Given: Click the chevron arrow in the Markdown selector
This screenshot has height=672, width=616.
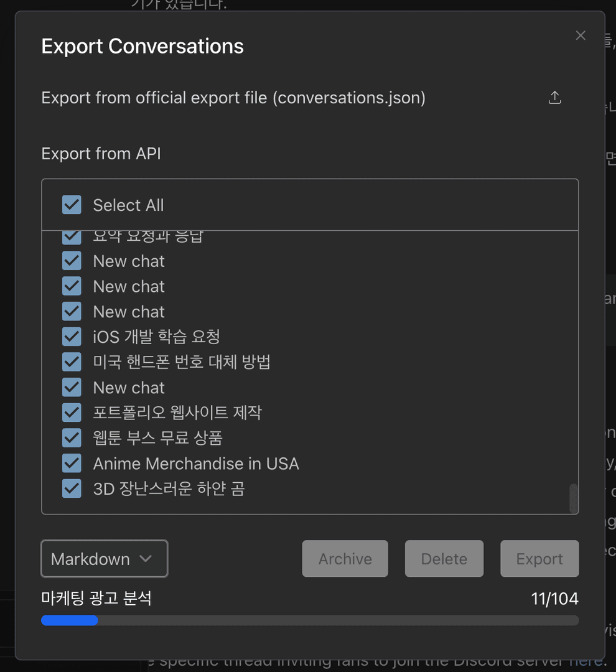Looking at the screenshot, I should [x=146, y=559].
